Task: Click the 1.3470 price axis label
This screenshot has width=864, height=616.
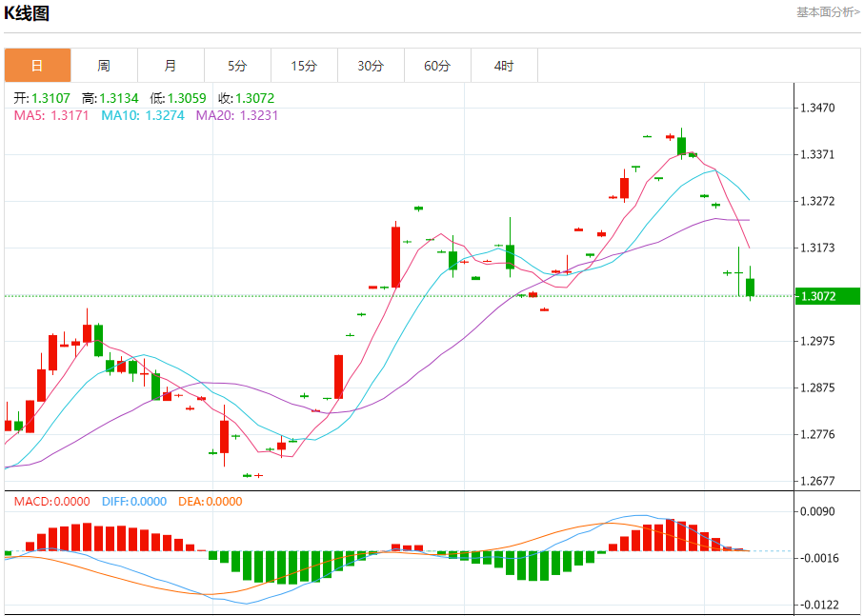Action: (x=817, y=108)
